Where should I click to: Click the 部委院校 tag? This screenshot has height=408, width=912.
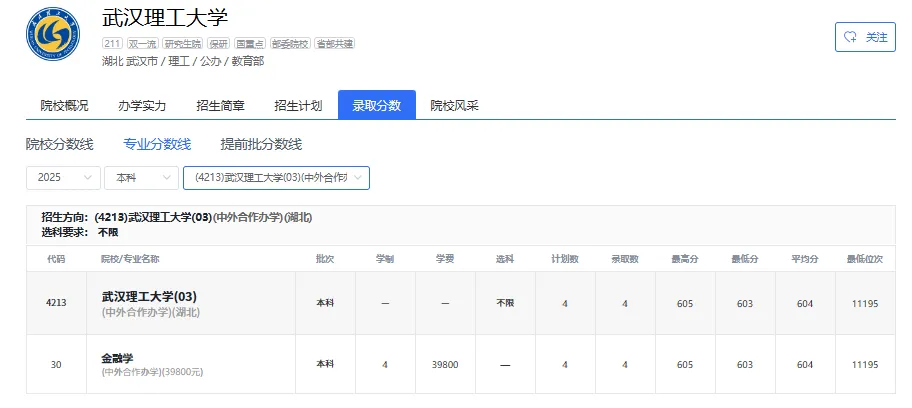[x=290, y=44]
